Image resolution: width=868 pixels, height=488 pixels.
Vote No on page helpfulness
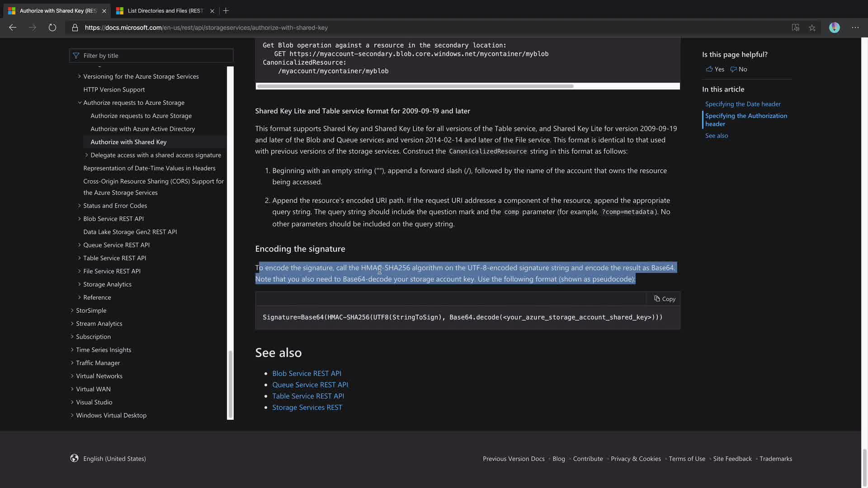[x=739, y=69]
